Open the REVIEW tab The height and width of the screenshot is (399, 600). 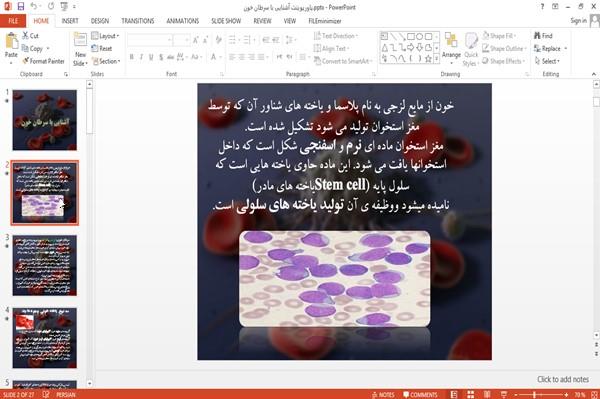click(x=262, y=21)
